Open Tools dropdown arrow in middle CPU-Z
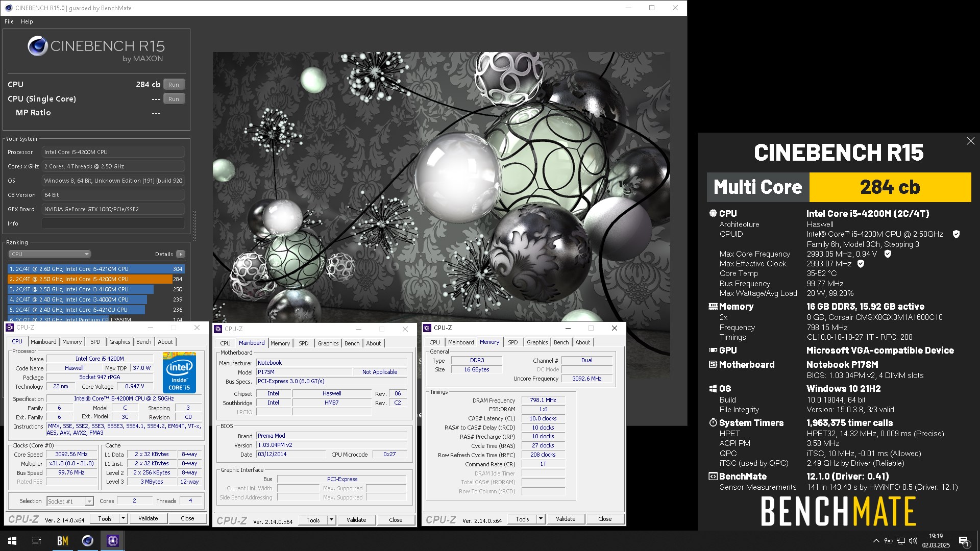 331,520
